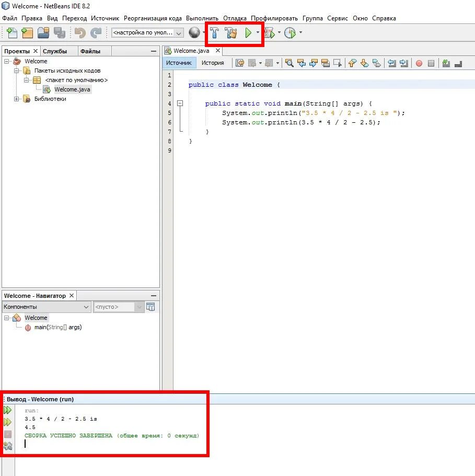Click the Last Edit icon in editor toolbar
Screen dimensions: 475x476
click(x=240, y=63)
